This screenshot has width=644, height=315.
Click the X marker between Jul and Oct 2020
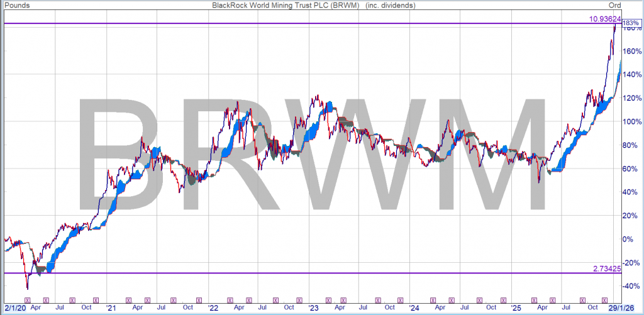pyautogui.click(x=71, y=301)
